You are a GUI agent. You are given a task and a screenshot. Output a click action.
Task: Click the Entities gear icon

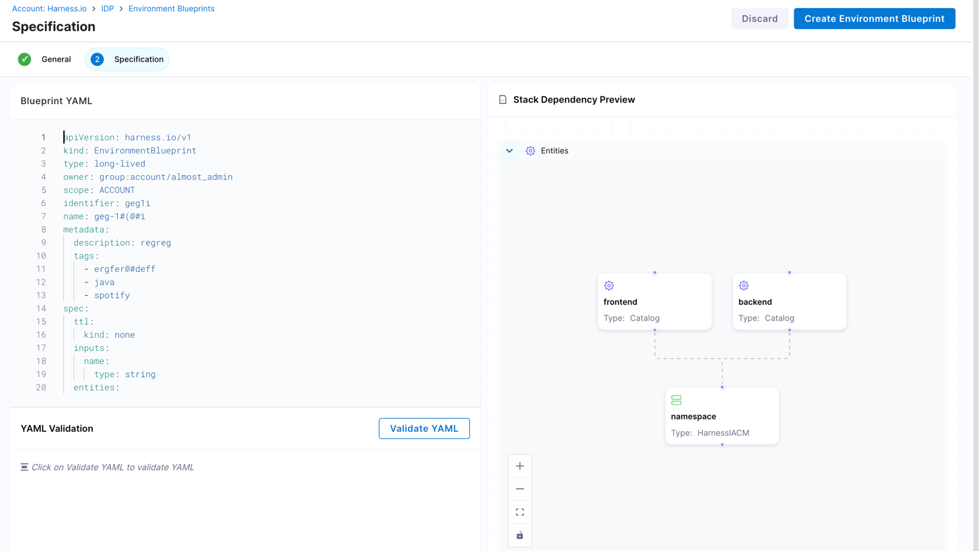point(530,151)
